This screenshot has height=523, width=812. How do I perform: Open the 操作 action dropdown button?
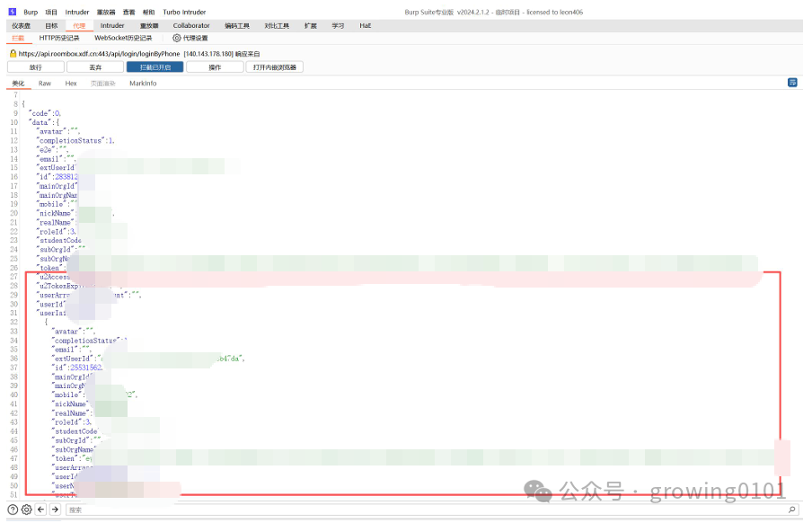tap(215, 67)
